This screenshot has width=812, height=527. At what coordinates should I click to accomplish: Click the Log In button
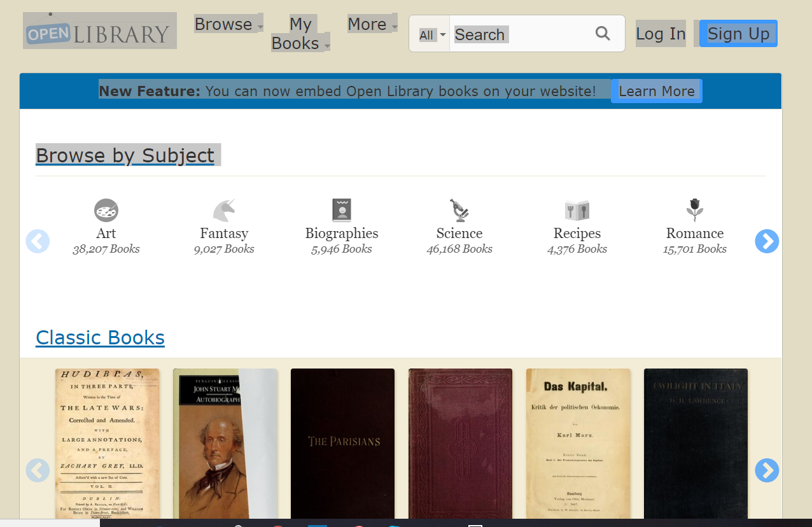point(661,34)
